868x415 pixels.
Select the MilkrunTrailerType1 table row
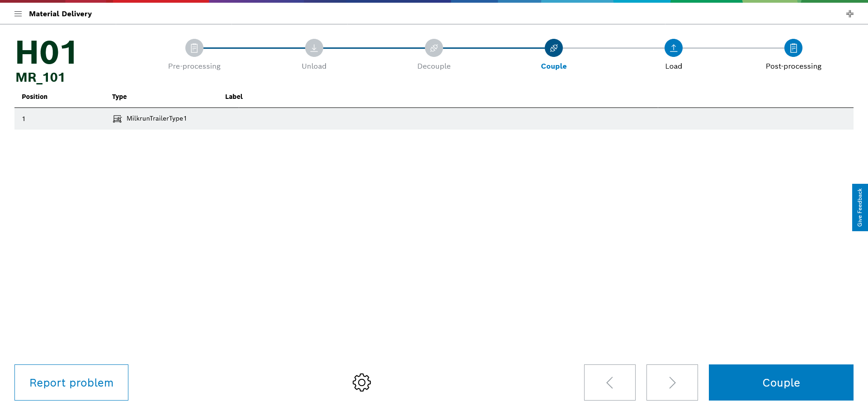[x=434, y=119]
